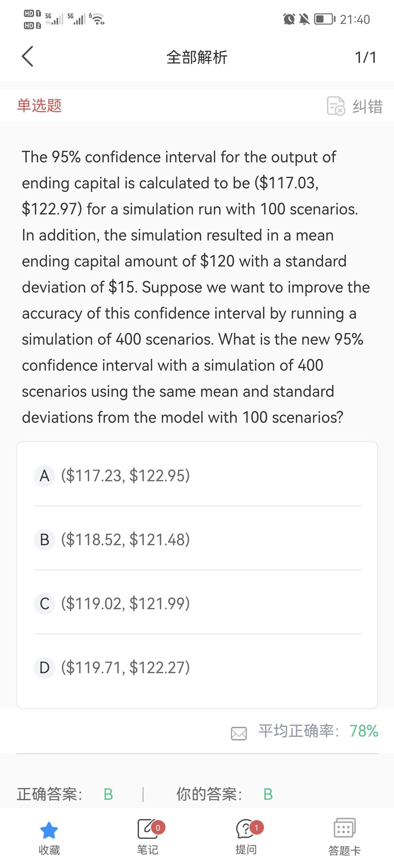Open the 笔记 notes icon
Image resolution: width=394 pixels, height=868 pixels.
click(x=147, y=829)
